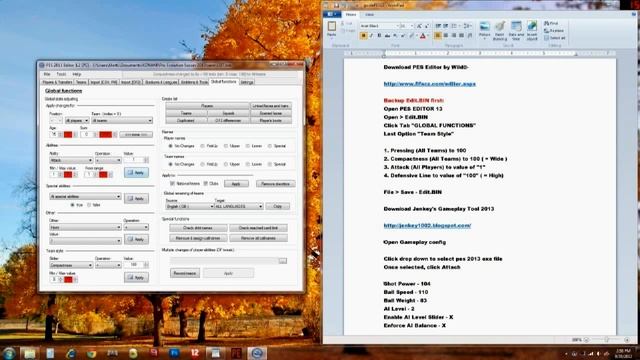This screenshot has height=360, width=640.
Task: Click Replace in WordPad Editing group
Action: click(x=554, y=31)
